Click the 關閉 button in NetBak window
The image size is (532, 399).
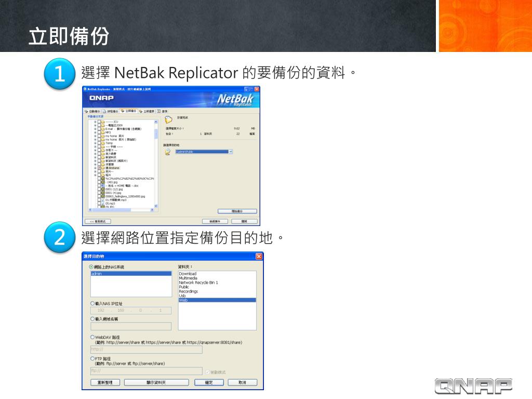pos(244,221)
